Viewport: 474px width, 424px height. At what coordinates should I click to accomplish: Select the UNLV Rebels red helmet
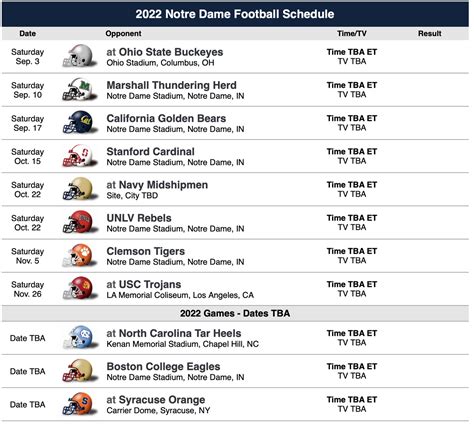pyautogui.click(x=80, y=222)
